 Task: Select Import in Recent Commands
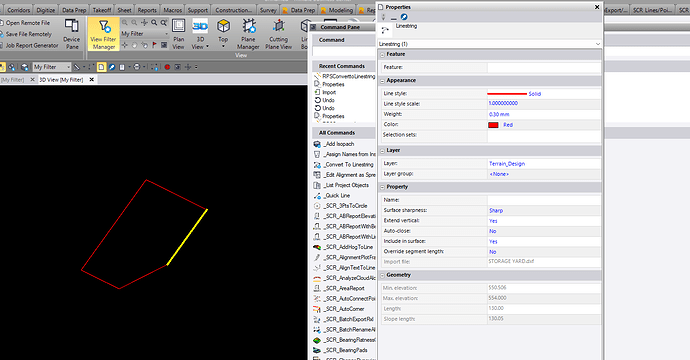pyautogui.click(x=329, y=92)
